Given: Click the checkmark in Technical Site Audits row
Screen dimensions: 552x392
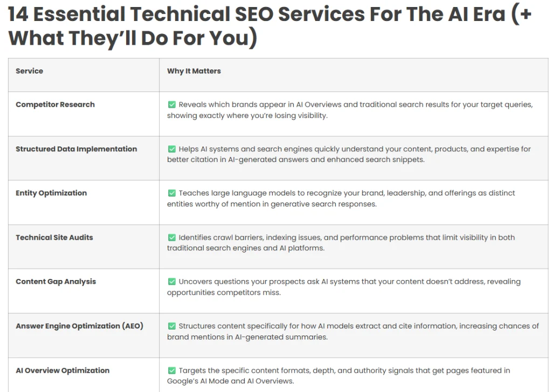Looking at the screenshot, I should pos(171,237).
